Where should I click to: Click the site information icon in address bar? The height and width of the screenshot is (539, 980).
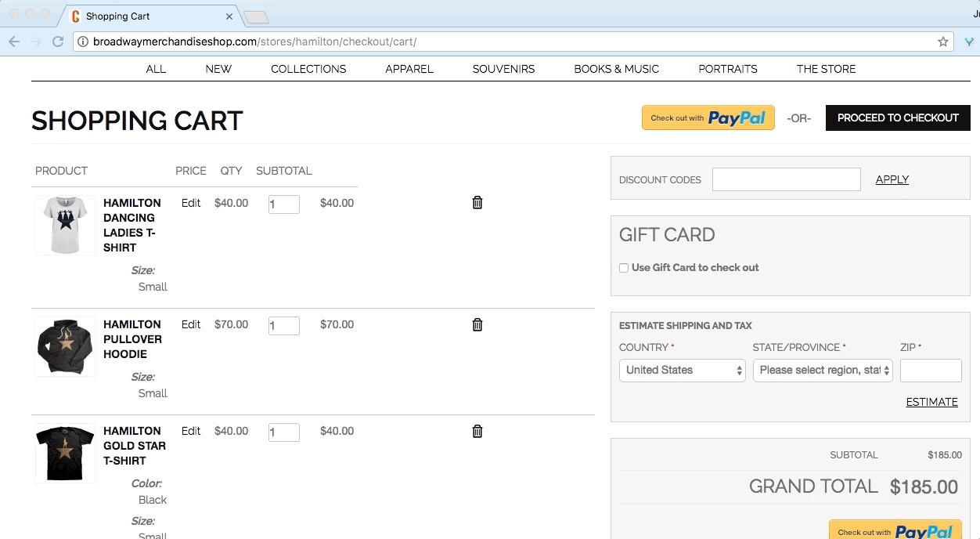pyautogui.click(x=83, y=42)
